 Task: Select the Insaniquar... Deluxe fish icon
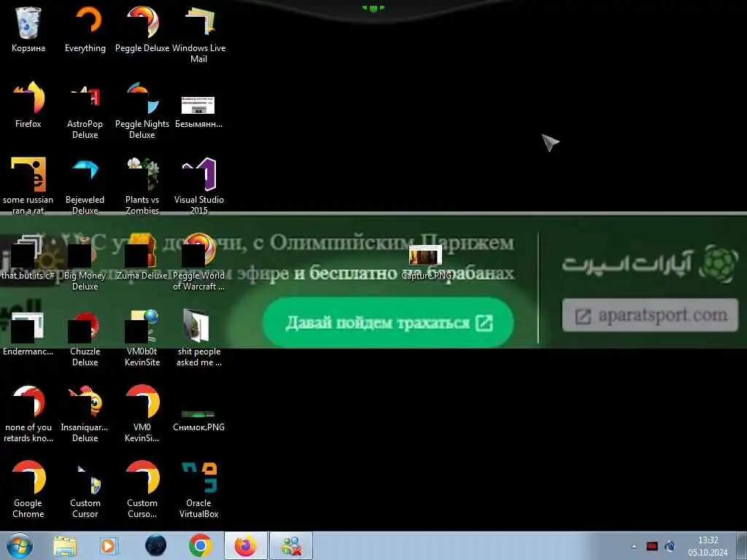(85, 413)
